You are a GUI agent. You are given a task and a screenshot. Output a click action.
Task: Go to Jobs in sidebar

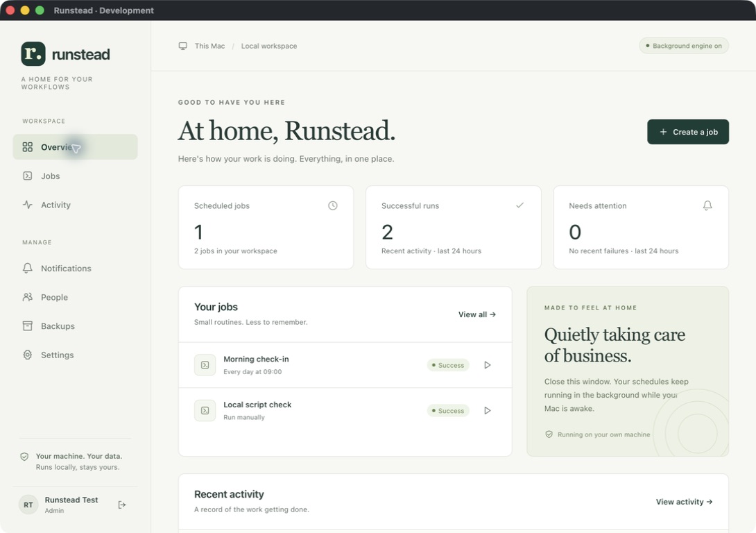pyautogui.click(x=75, y=176)
